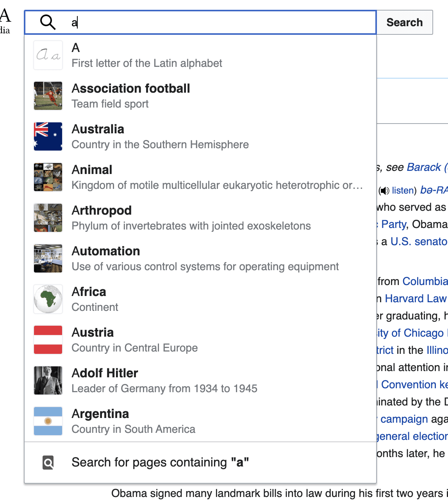Follow the "ity of Chicago" link

coord(410,333)
